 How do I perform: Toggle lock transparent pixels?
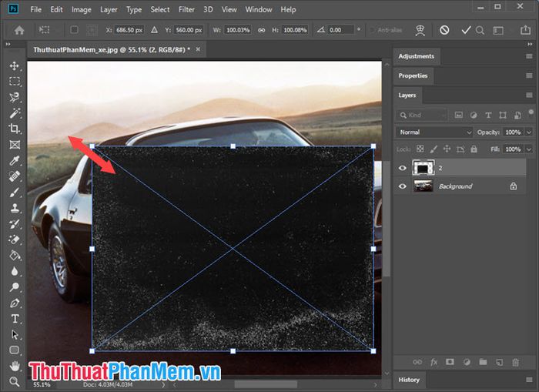click(x=420, y=149)
